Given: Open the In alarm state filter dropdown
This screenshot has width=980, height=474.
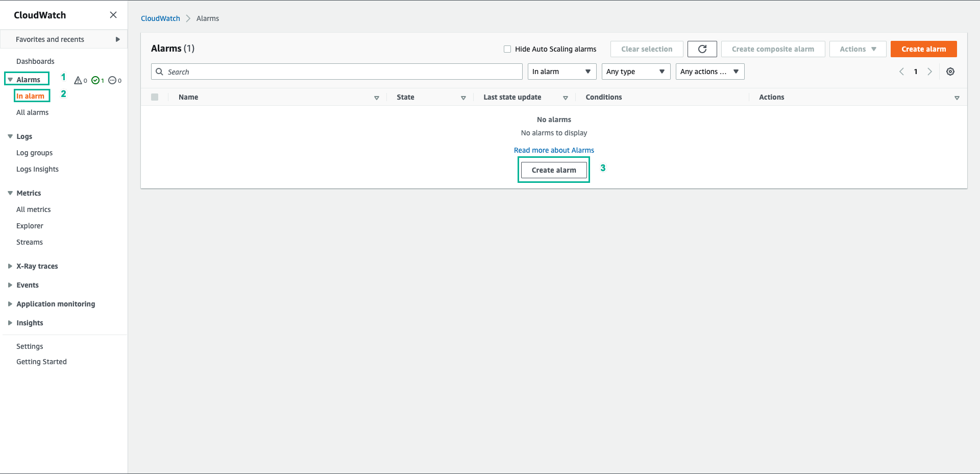Looking at the screenshot, I should (562, 72).
